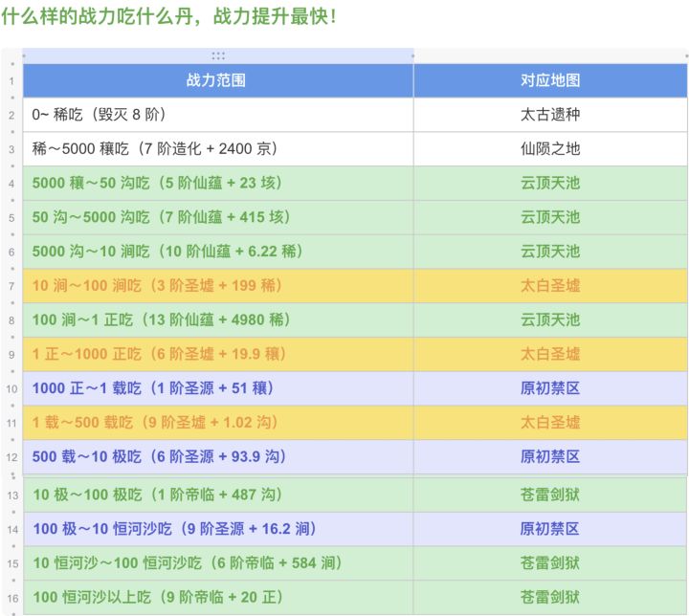
Task: Select cell 太古遗种
Action: tap(550, 115)
